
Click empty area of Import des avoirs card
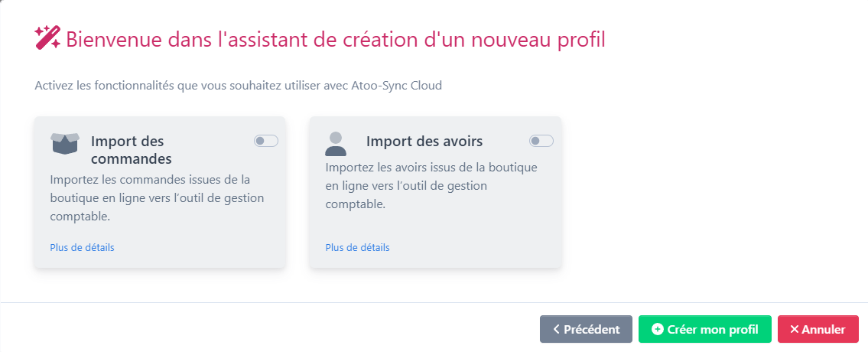tap(476, 238)
